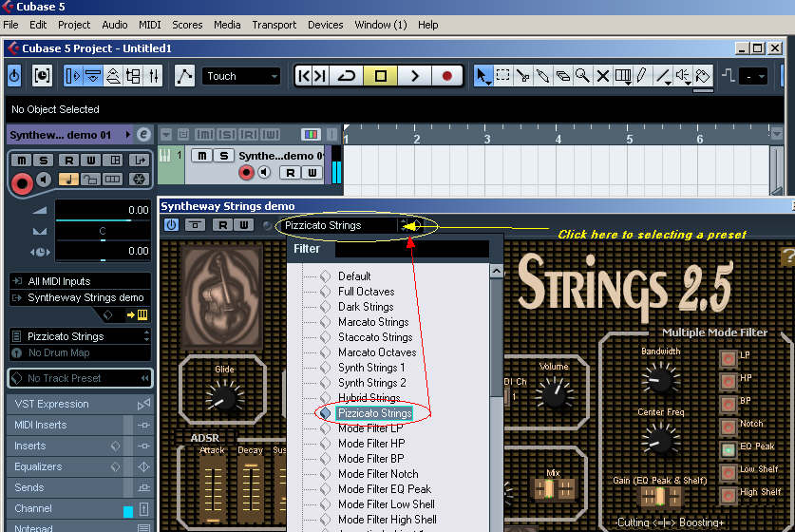Select the Draw pencil tool

(x=642, y=76)
